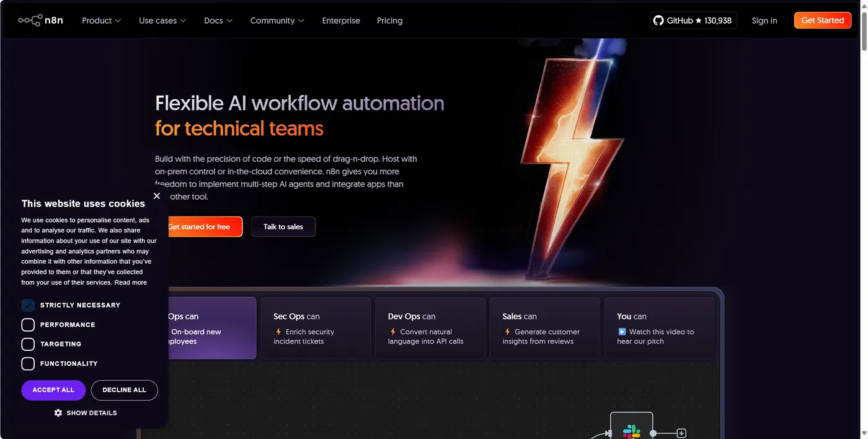Expand the Use cases dropdown menu

coord(162,20)
